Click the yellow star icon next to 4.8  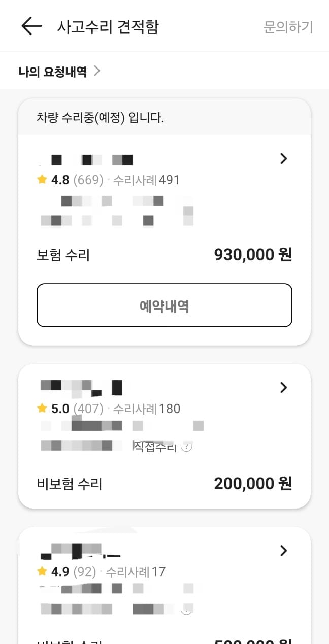[42, 180]
